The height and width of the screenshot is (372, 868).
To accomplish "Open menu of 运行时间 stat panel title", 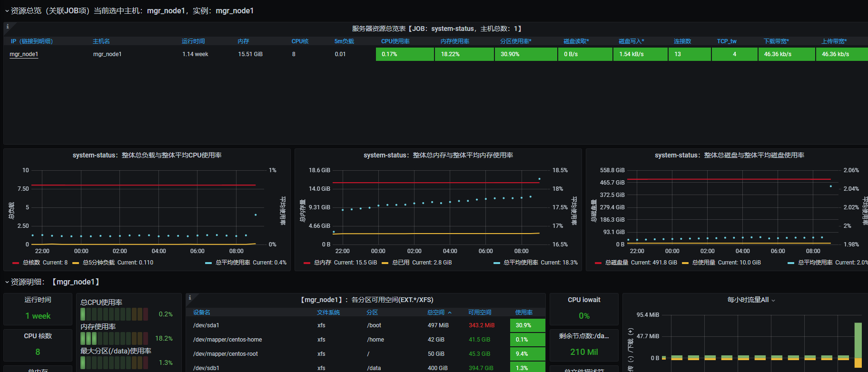I will tap(38, 300).
